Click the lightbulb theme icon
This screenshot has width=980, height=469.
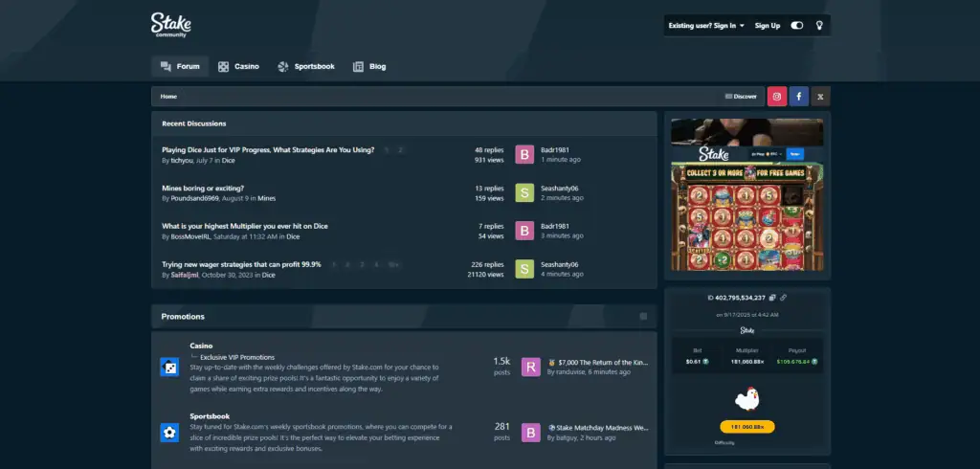(819, 26)
